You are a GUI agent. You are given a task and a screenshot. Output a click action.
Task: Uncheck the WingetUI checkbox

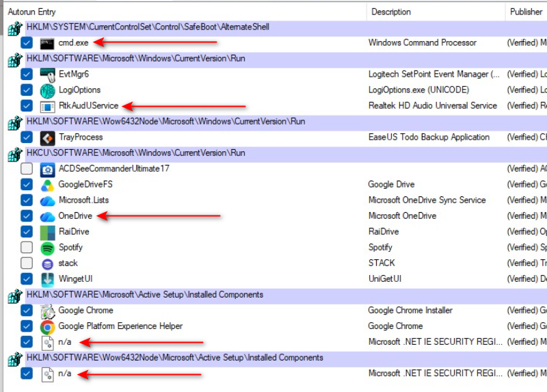pos(27,279)
